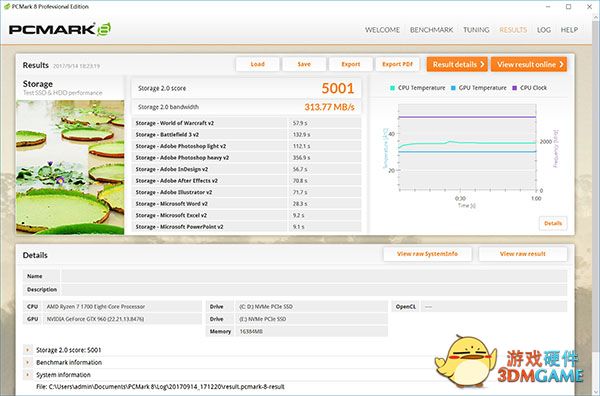Switch to the BENCHMARK tab
This screenshot has height=396, width=600.
(x=431, y=30)
